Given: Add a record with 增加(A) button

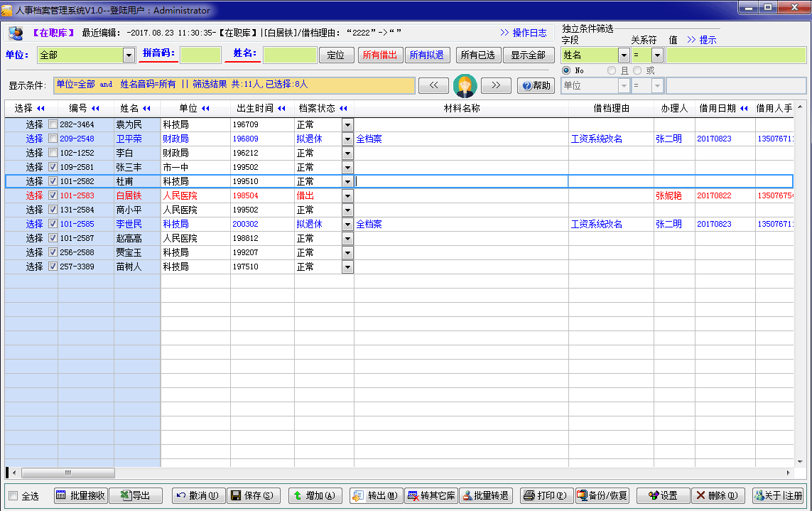Looking at the screenshot, I should click(315, 495).
